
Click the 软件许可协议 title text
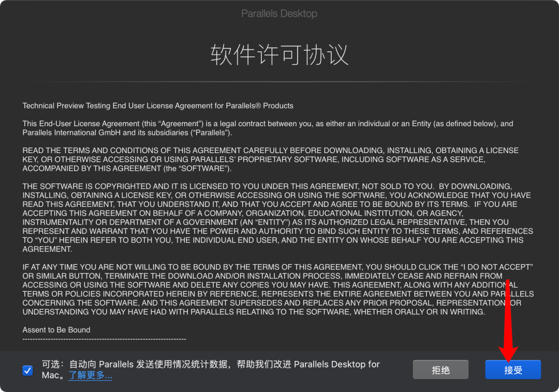coord(279,54)
